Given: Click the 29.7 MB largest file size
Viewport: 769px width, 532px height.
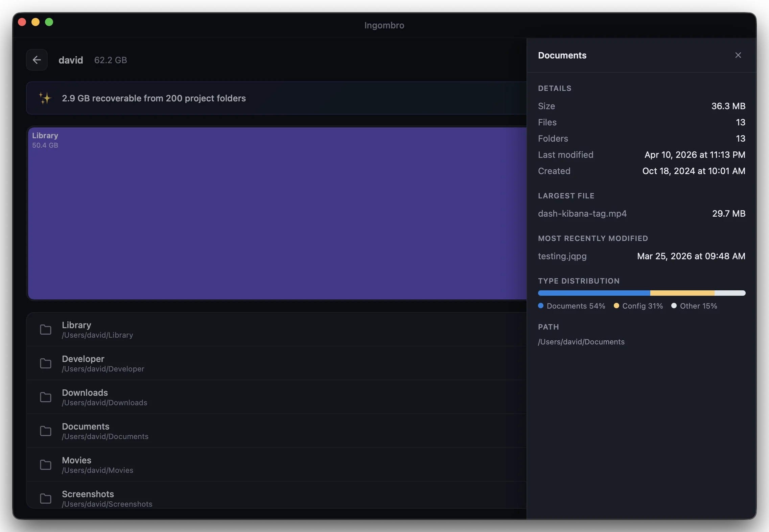Looking at the screenshot, I should pyautogui.click(x=729, y=214).
